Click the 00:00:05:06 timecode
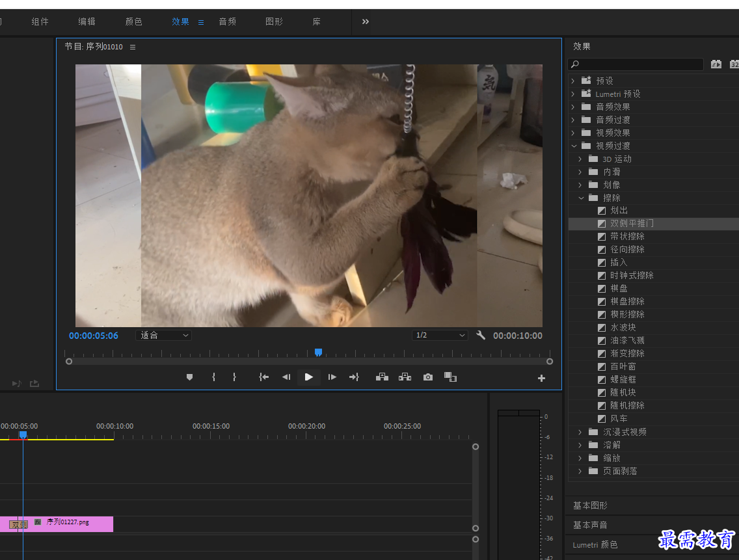The width and height of the screenshot is (739, 560). coord(93,336)
